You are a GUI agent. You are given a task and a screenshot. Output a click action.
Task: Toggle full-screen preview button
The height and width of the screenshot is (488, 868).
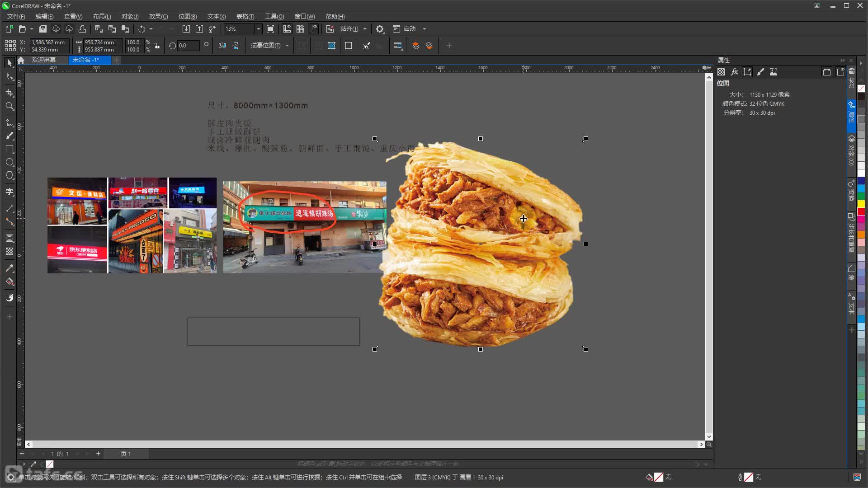(270, 29)
